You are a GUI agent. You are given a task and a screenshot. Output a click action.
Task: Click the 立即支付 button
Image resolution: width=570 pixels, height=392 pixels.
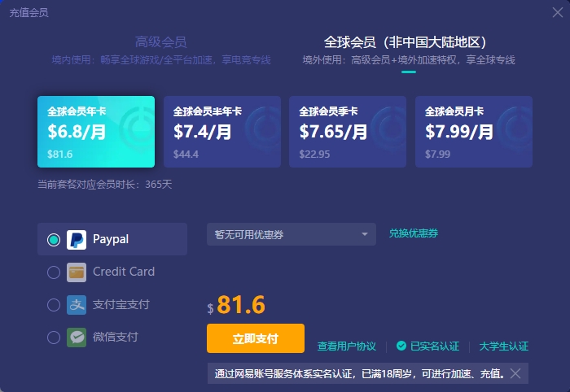click(x=256, y=338)
